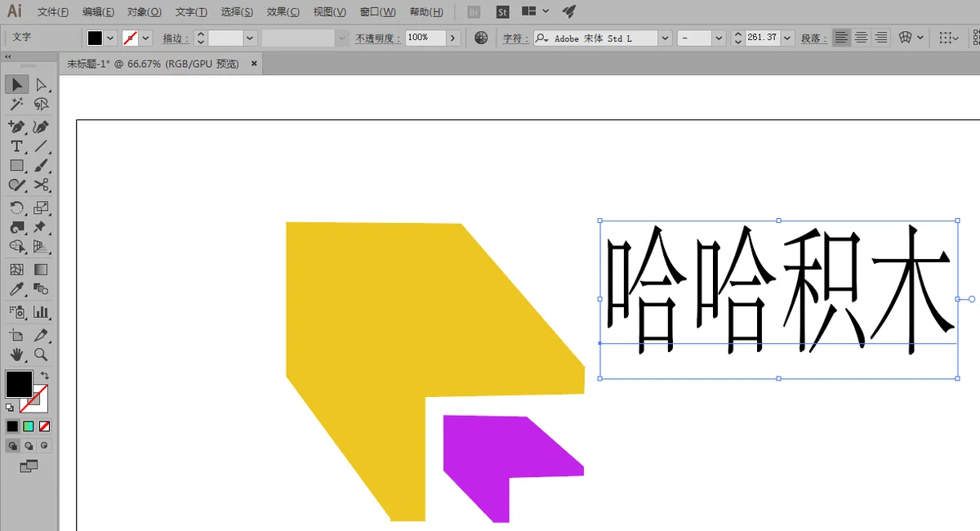Center-align the paragraph text
980x531 pixels.
click(x=862, y=38)
